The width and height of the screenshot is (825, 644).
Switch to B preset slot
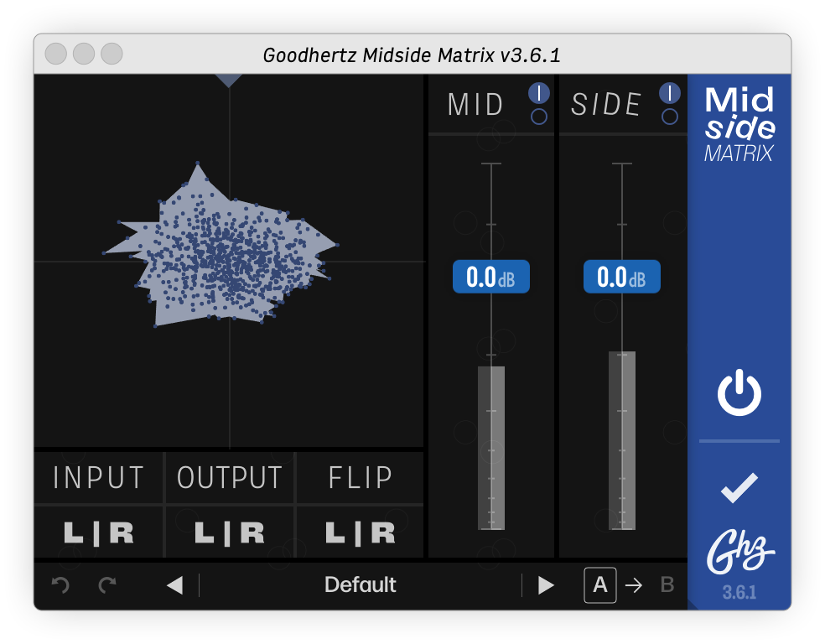click(667, 585)
